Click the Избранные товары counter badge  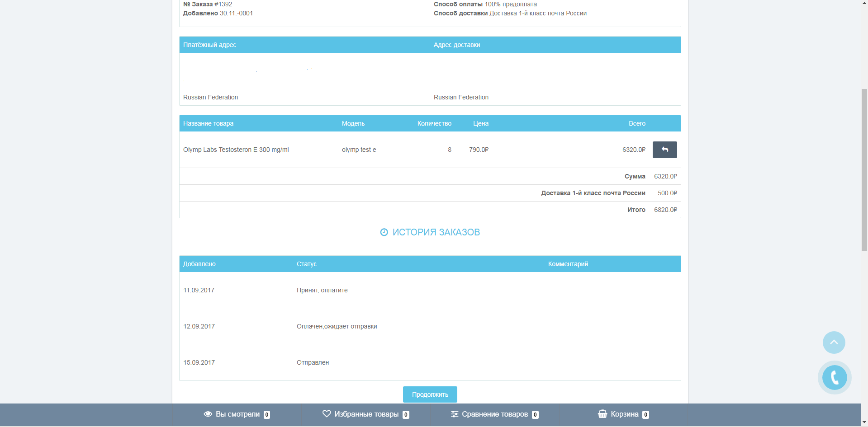click(406, 414)
